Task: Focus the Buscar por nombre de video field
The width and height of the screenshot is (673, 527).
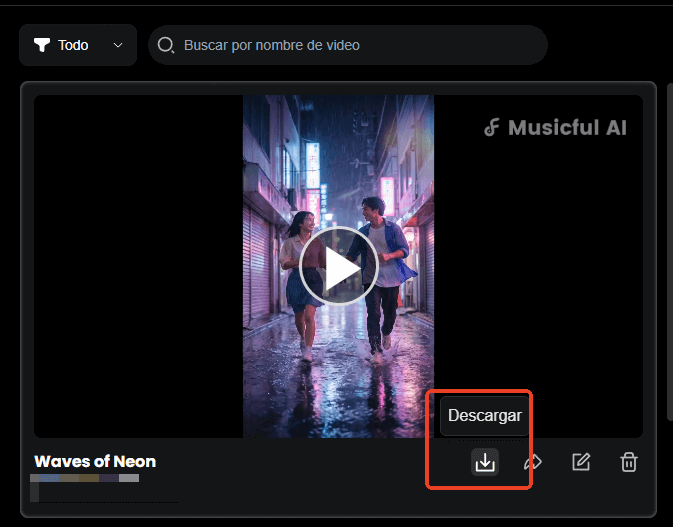Action: click(x=348, y=45)
